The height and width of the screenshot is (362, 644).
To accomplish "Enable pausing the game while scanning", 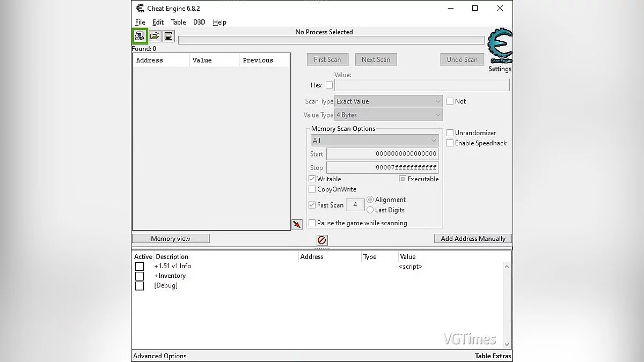I will pos(312,223).
